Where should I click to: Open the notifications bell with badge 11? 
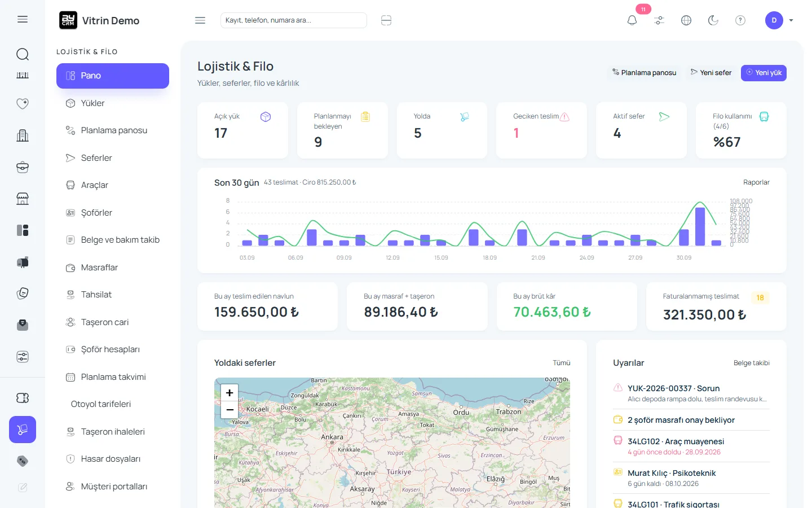[x=632, y=20]
